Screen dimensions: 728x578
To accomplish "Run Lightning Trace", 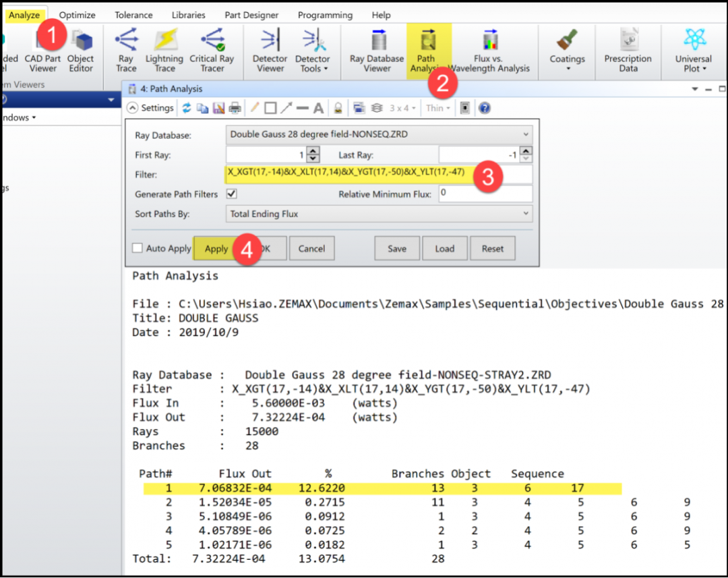I will tap(164, 51).
